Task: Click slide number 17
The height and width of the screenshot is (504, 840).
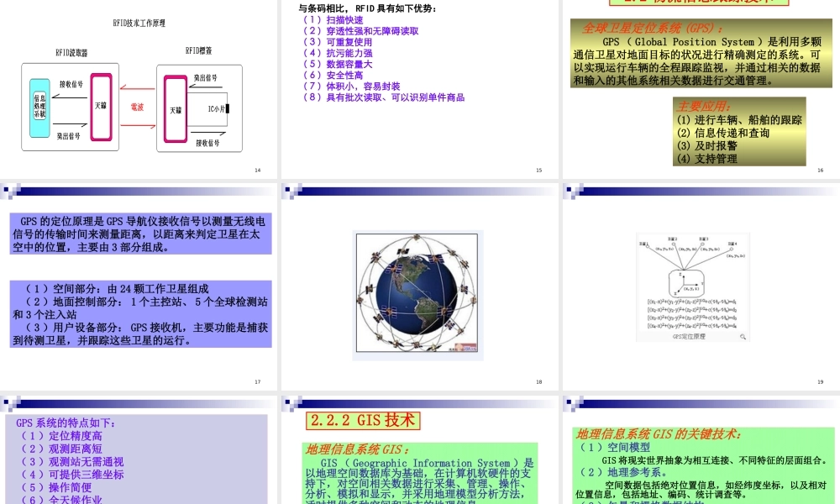Action: click(x=258, y=382)
